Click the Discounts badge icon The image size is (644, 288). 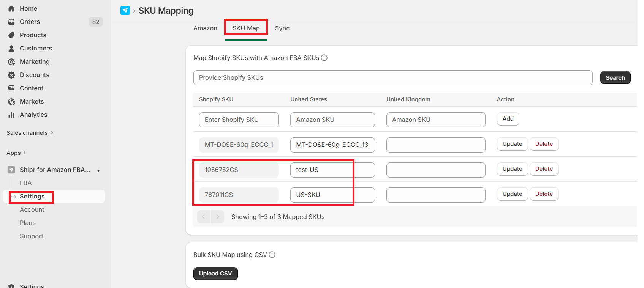coord(11,75)
